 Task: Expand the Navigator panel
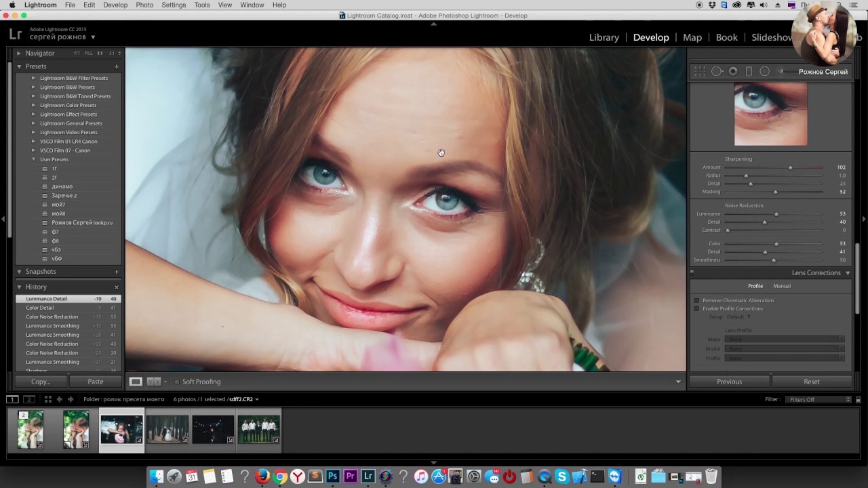click(19, 53)
